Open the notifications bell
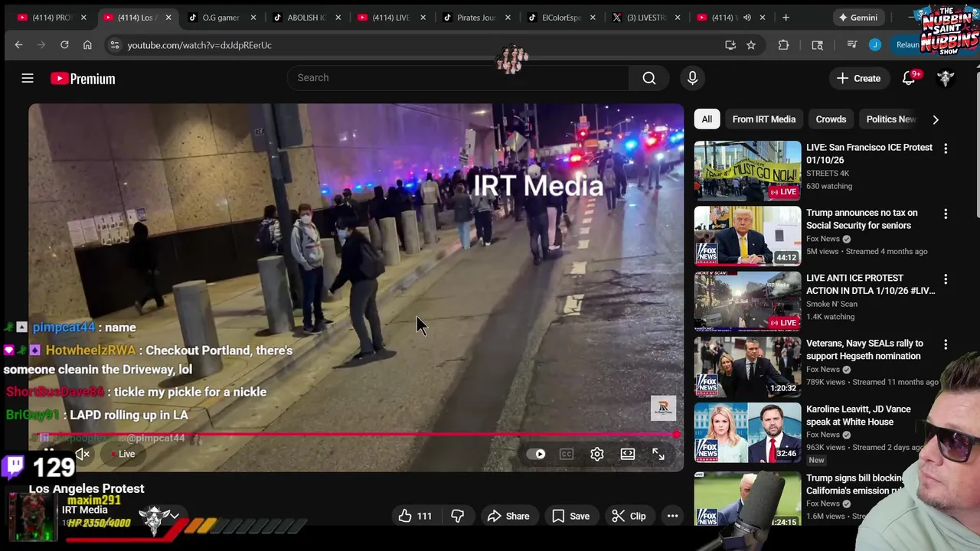 point(909,78)
